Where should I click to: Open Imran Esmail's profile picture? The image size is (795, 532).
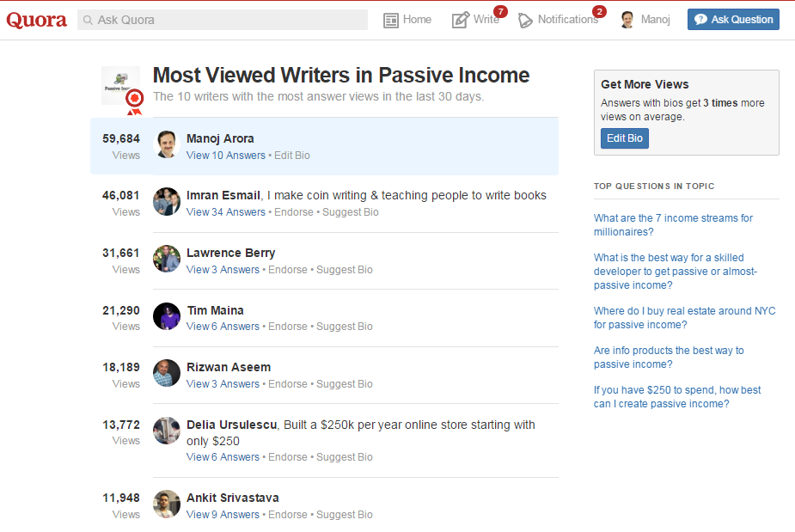click(167, 201)
